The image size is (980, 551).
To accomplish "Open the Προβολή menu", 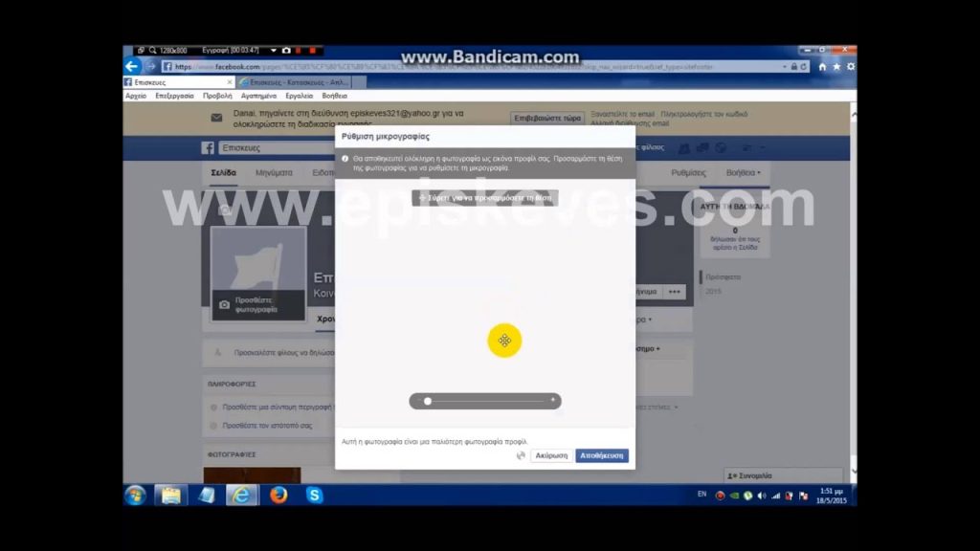I will 217,97.
